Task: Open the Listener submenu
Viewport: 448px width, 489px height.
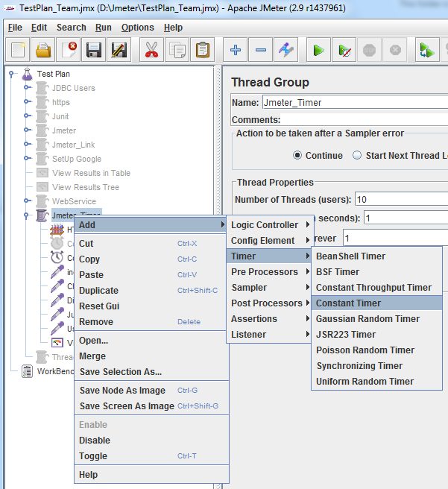Action: point(270,334)
